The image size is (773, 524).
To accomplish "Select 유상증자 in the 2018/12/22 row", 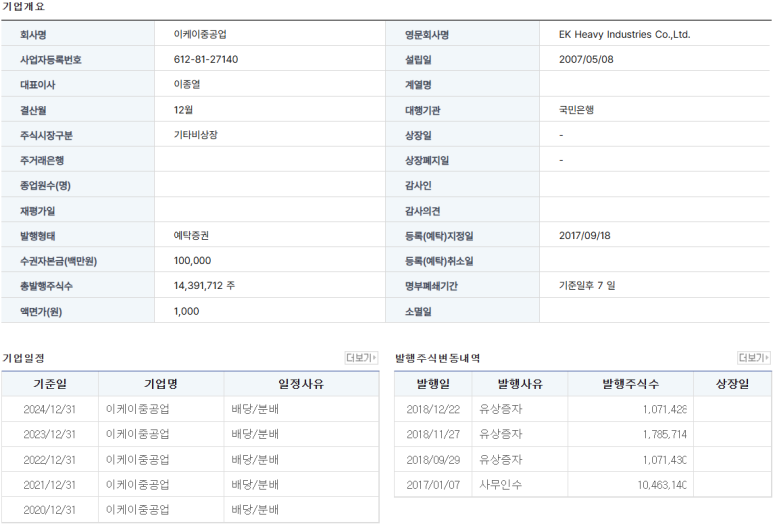I will (x=500, y=409).
